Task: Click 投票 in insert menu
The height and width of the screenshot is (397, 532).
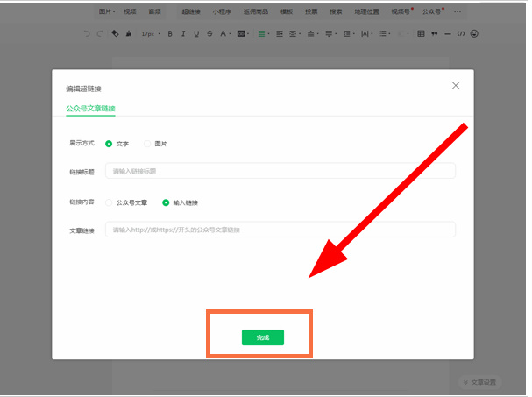Action: pyautogui.click(x=311, y=11)
